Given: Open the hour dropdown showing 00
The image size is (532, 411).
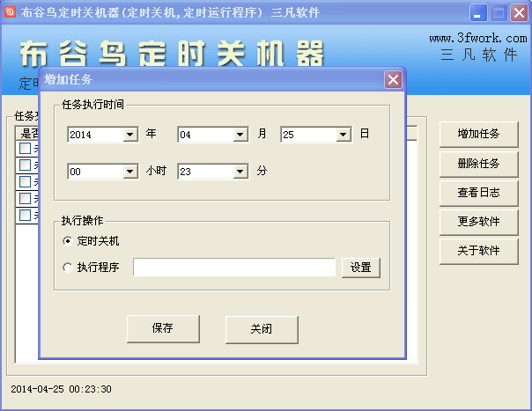Looking at the screenshot, I should (x=130, y=172).
